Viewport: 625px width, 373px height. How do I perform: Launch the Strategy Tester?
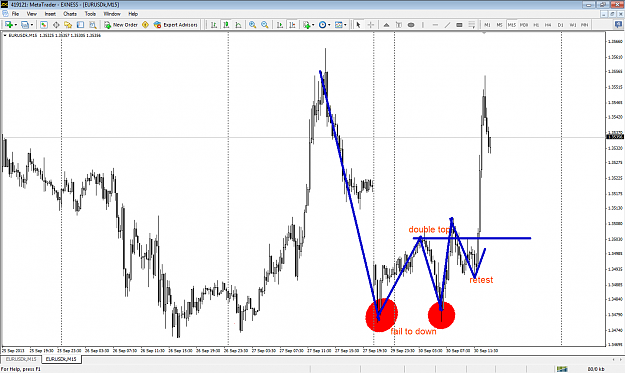(92, 25)
